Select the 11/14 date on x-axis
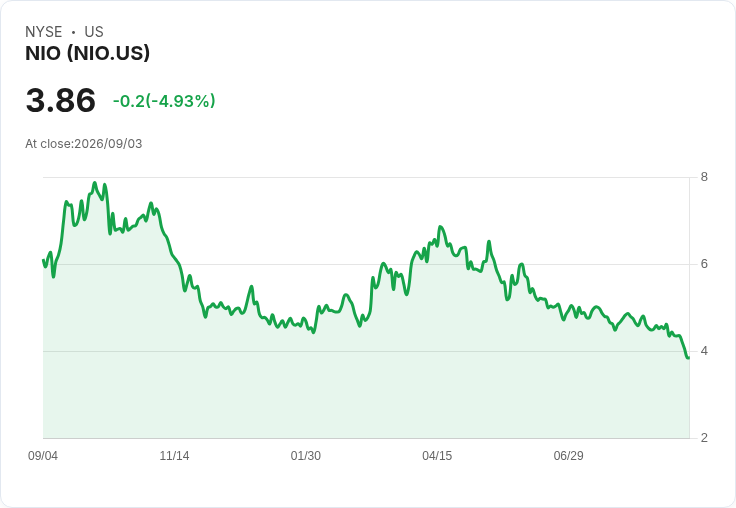The image size is (736, 508). (x=174, y=455)
